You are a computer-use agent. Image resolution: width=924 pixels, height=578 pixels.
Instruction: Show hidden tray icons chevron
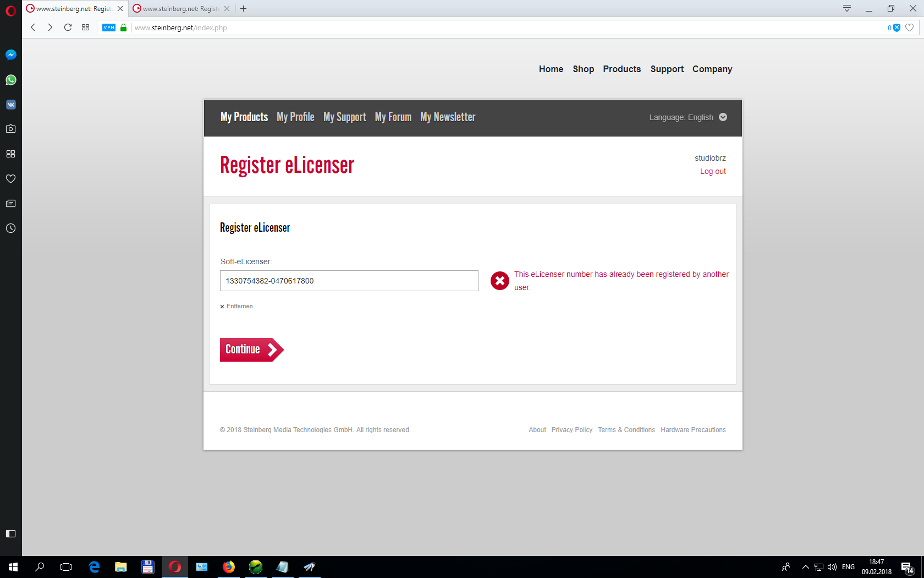(805, 567)
